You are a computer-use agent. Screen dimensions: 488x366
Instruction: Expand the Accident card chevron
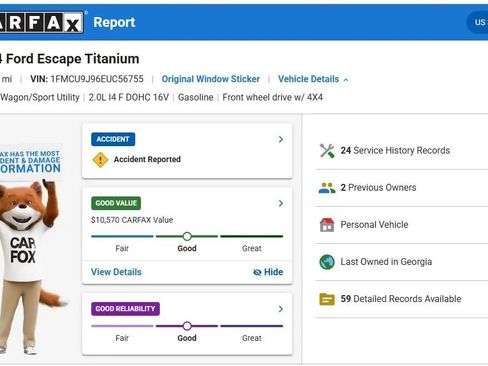[x=281, y=139]
